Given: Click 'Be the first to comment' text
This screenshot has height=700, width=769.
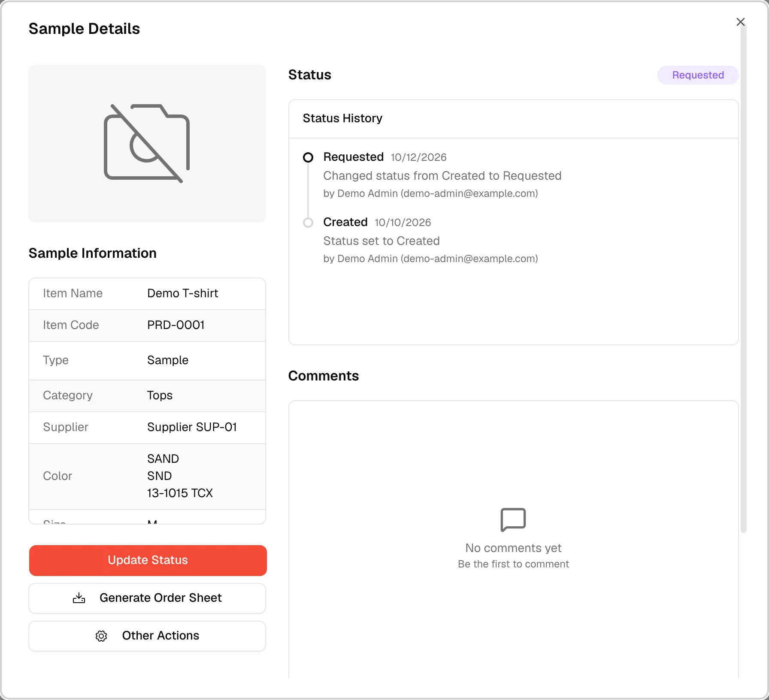Looking at the screenshot, I should tap(513, 564).
